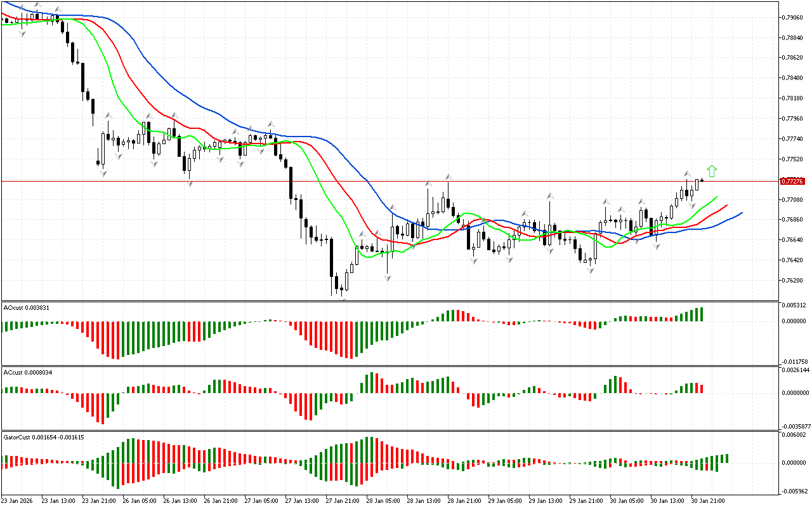Click the right end of the red Alligator line

726,205
